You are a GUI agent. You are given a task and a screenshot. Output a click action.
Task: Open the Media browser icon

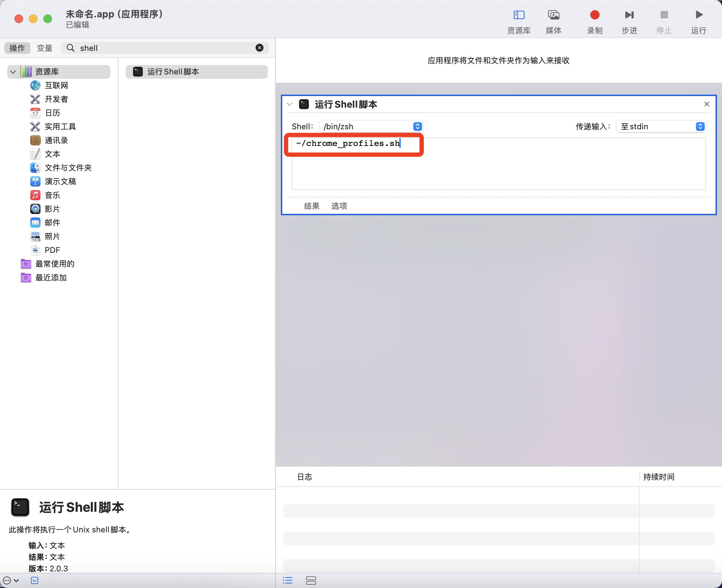pos(553,15)
